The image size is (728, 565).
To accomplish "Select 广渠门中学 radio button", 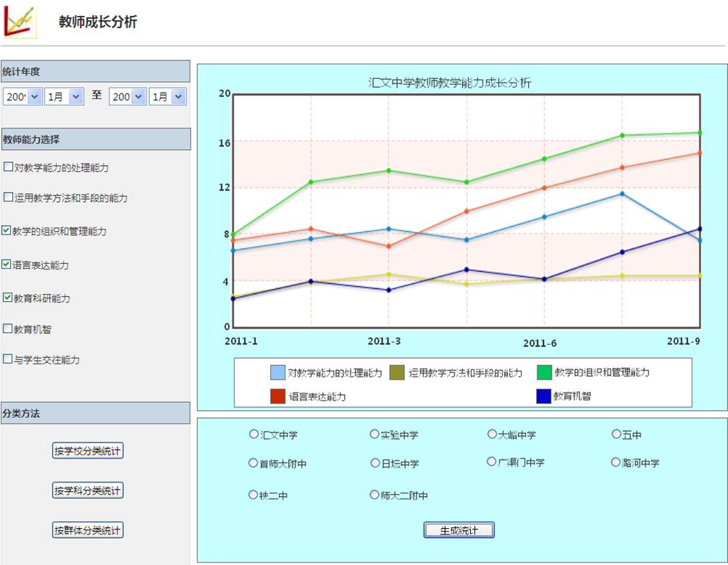I will tap(491, 461).
